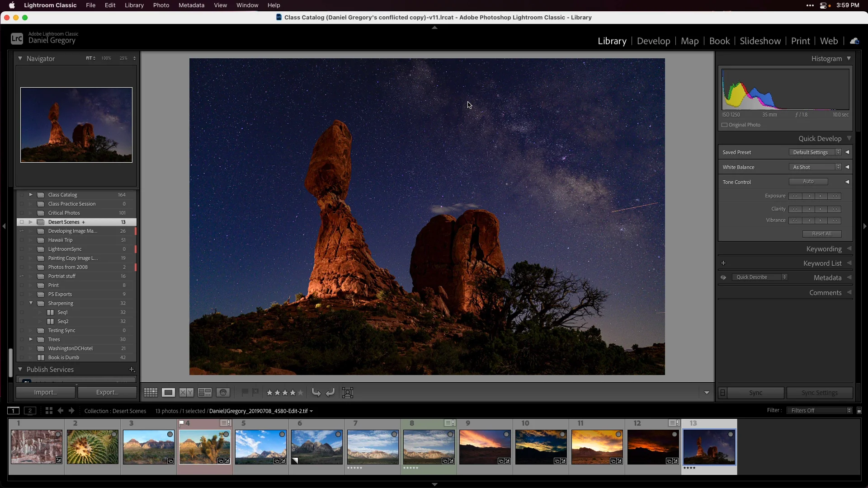This screenshot has height=488, width=868.
Task: Toggle Metadata panel eye icon
Action: pyautogui.click(x=723, y=277)
